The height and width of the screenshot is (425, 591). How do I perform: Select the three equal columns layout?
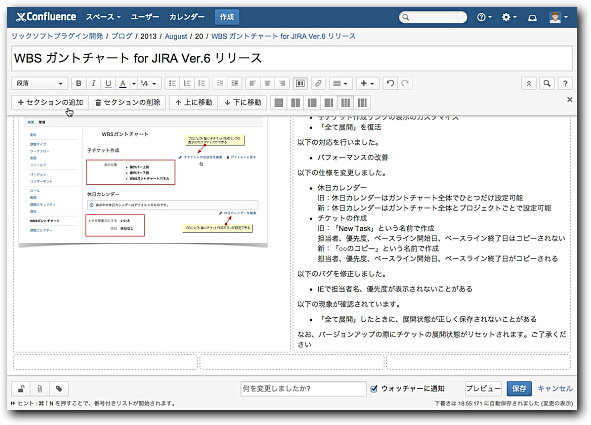[345, 102]
